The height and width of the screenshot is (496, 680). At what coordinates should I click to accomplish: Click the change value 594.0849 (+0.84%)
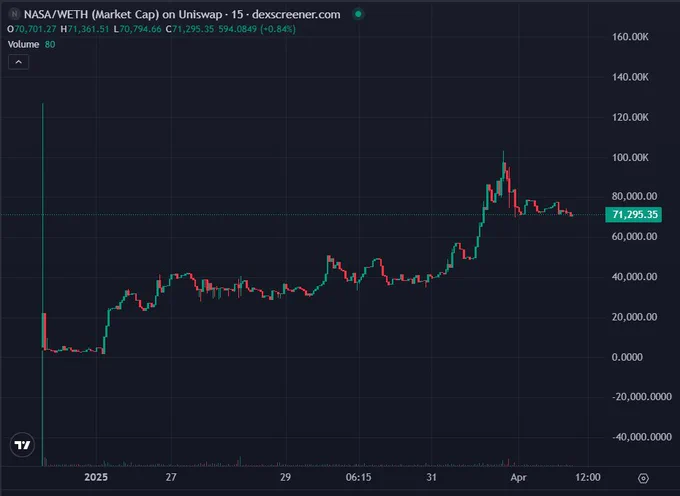coord(257,29)
